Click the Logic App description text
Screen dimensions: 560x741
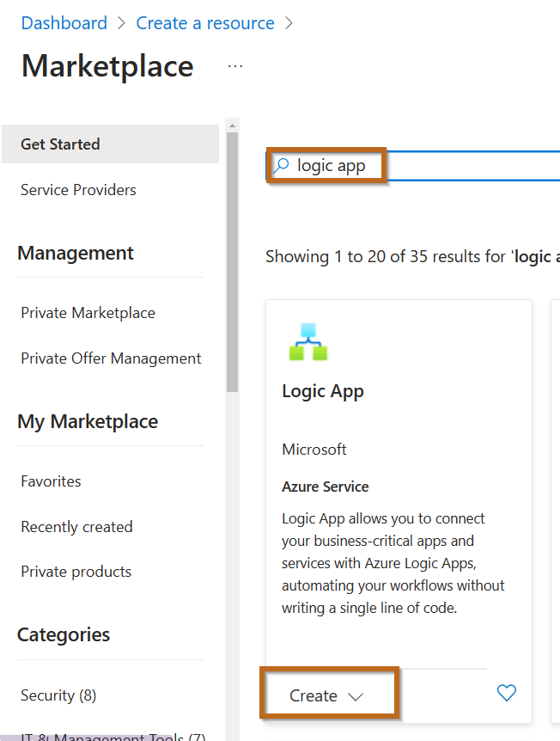pos(393,563)
